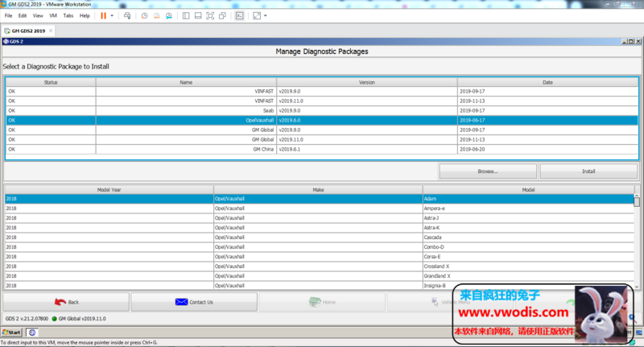Sort packages by Name column header
Image resolution: width=644 pixels, height=347 pixels.
186,82
